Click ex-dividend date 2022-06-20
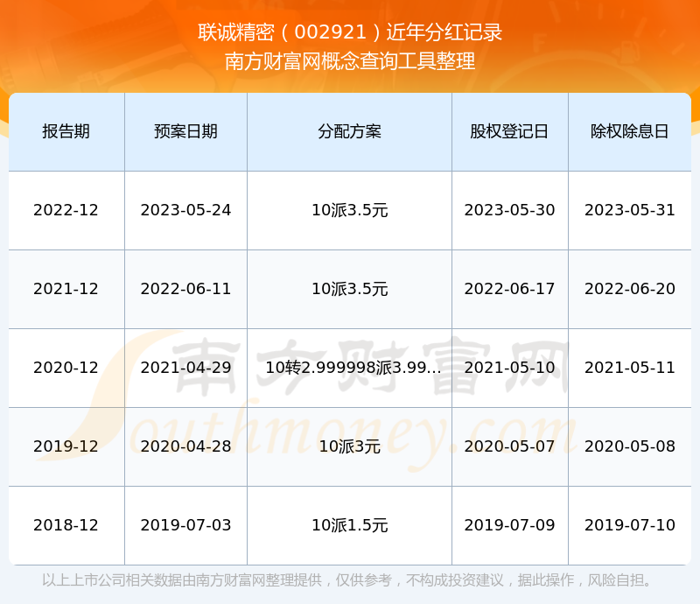The height and width of the screenshot is (604, 700). coord(629,289)
